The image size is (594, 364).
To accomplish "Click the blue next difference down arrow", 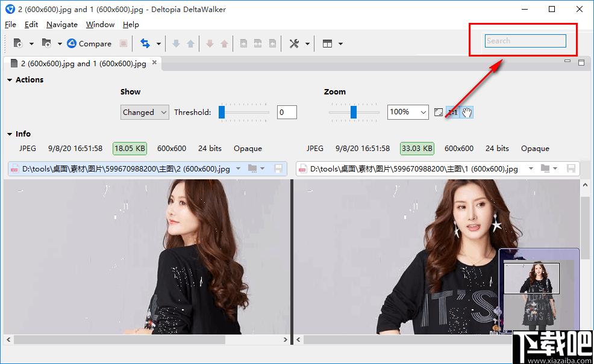I will coord(176,43).
